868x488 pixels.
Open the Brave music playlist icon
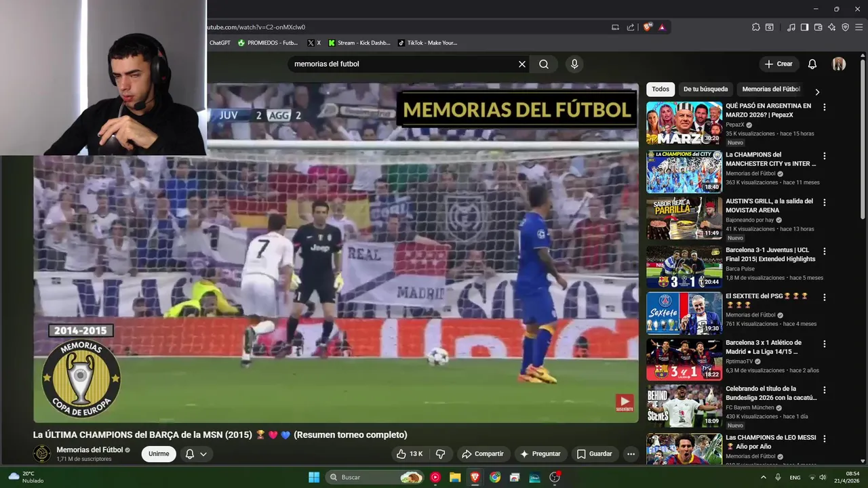pyautogui.click(x=791, y=27)
